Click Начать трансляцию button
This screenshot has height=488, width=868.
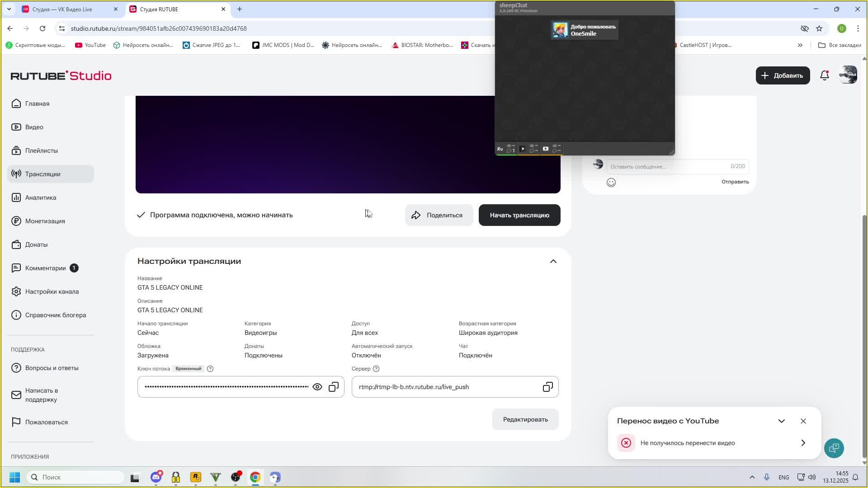coord(519,215)
